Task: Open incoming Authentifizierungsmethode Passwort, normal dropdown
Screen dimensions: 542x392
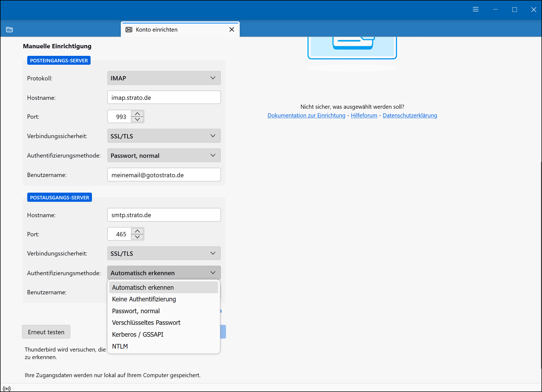Action: click(164, 155)
